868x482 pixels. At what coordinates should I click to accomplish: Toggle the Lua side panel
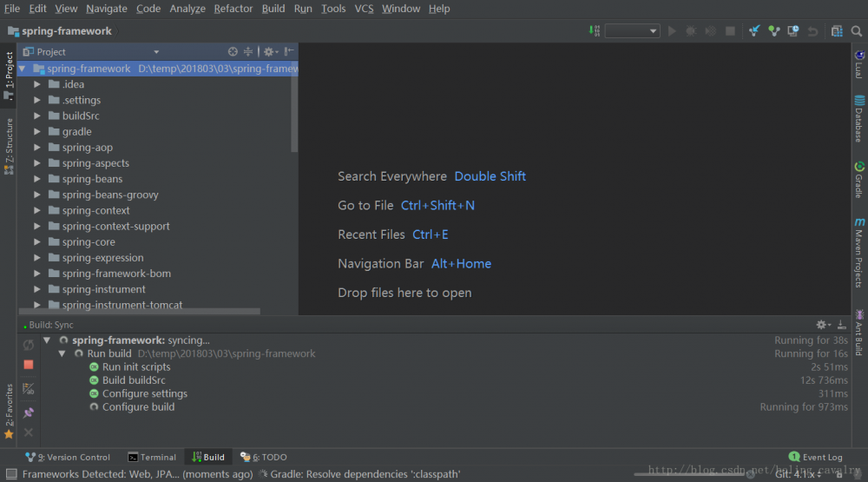click(859, 64)
